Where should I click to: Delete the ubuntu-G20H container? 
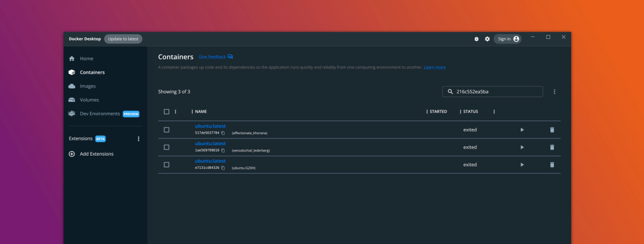coord(552,165)
